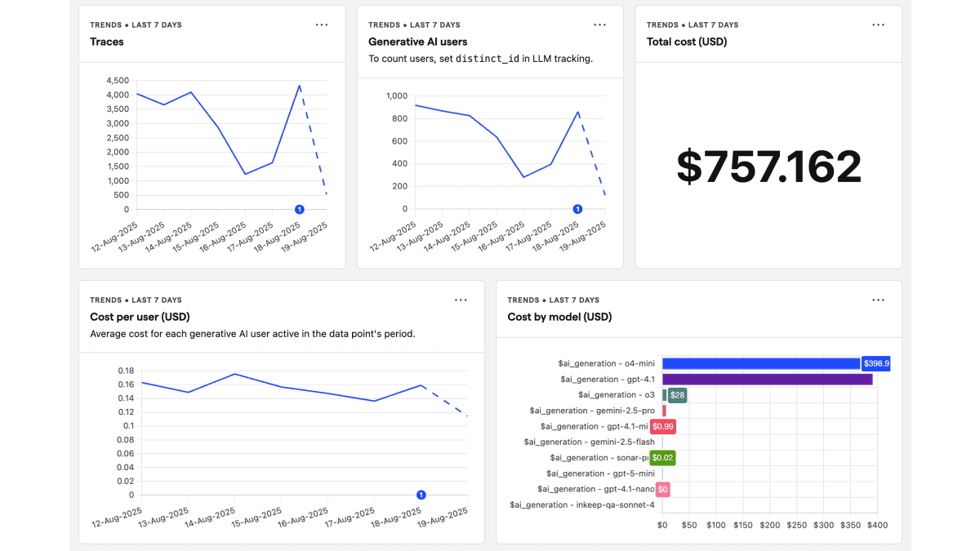980x551 pixels.
Task: Select the small pink gemini-2.5-pro cost bar
Action: 664,411
